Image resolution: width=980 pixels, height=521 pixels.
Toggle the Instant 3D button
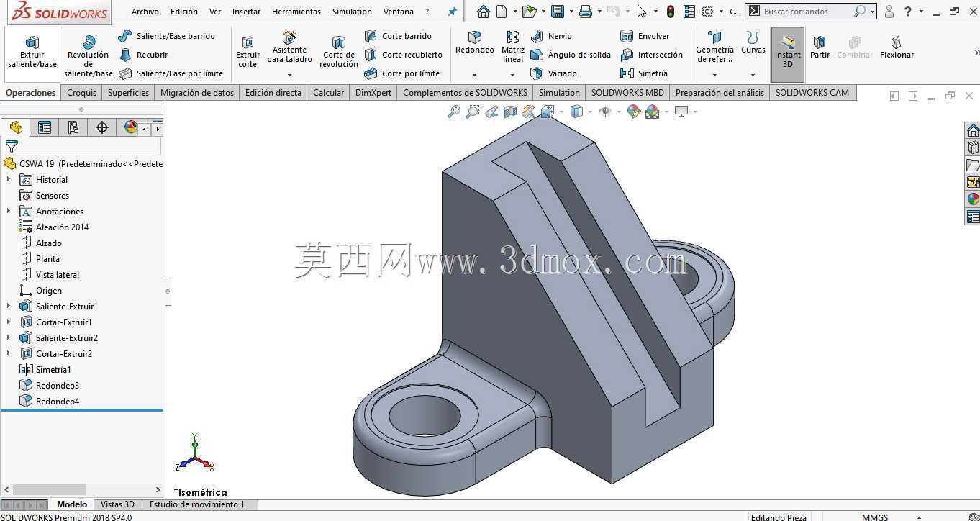point(788,53)
